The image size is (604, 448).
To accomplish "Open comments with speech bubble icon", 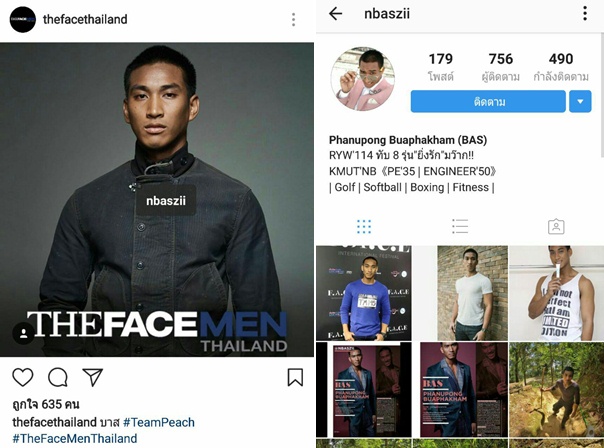I will click(x=58, y=377).
